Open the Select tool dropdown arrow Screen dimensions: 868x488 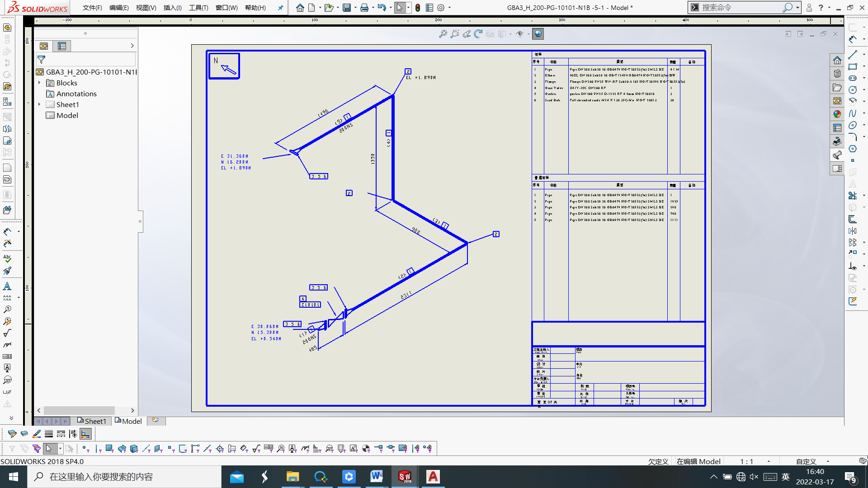(x=408, y=8)
